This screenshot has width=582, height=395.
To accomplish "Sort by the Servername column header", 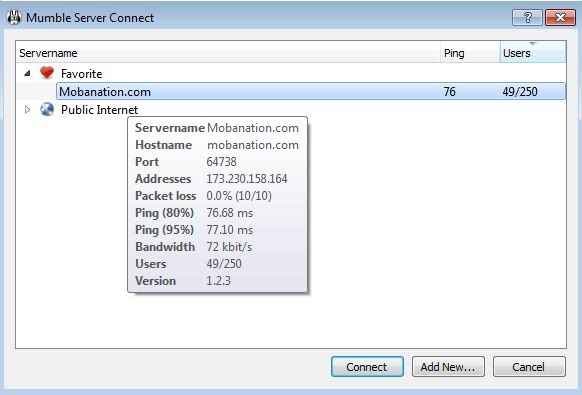I will pyautogui.click(x=228, y=53).
